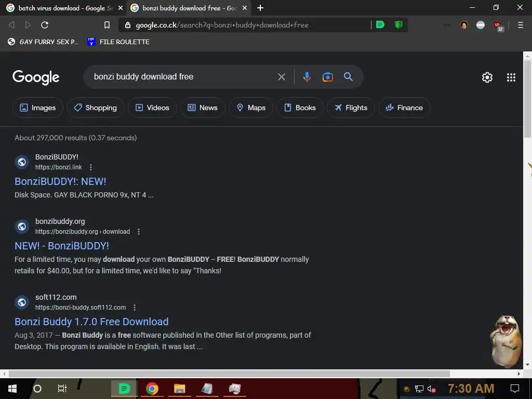This screenshot has width=532, height=399.
Task: Filter results by Flights
Action: pyautogui.click(x=351, y=108)
